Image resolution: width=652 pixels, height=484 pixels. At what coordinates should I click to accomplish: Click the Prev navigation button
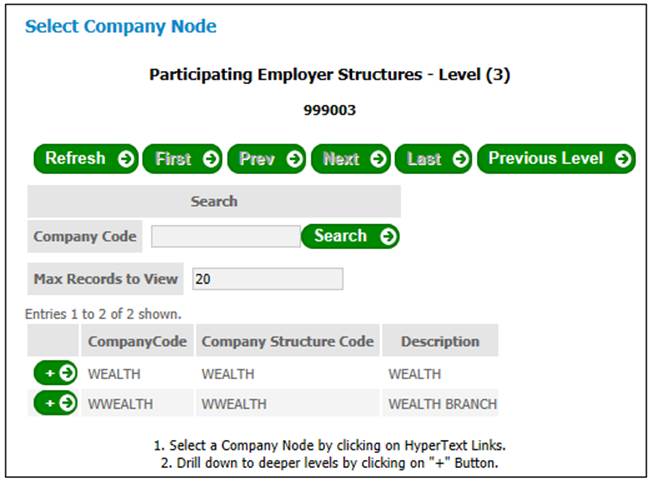pos(267,159)
